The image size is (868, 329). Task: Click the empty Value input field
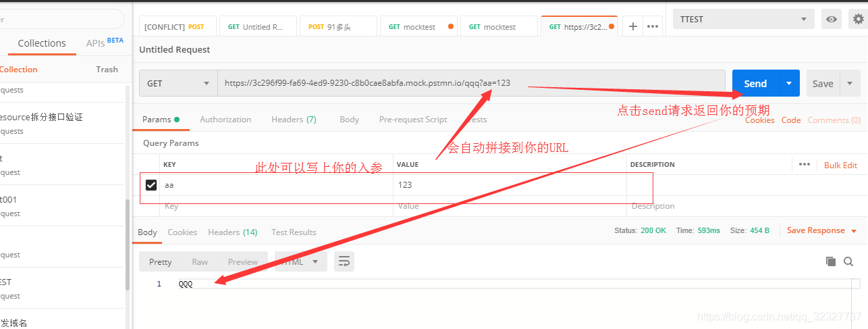click(x=510, y=206)
